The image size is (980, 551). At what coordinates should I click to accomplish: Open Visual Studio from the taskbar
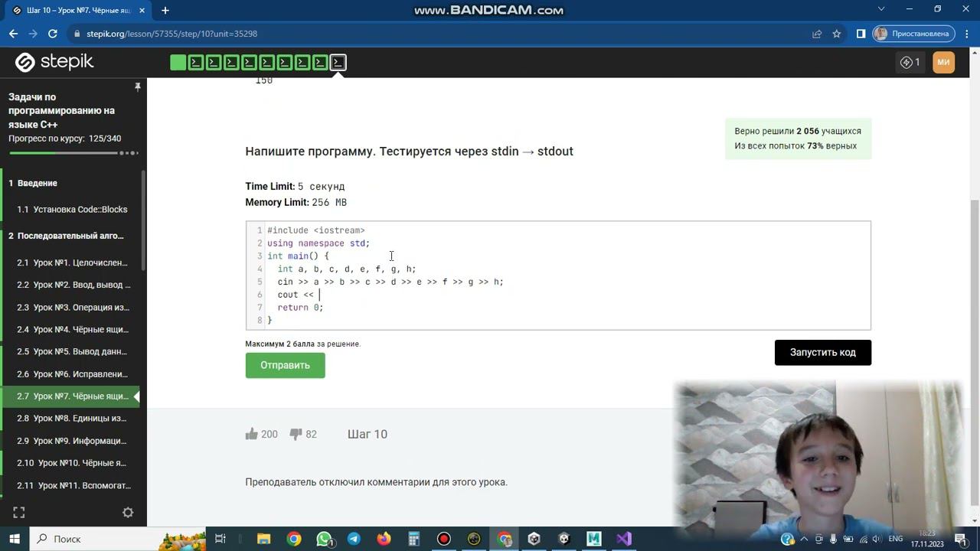[x=624, y=539]
